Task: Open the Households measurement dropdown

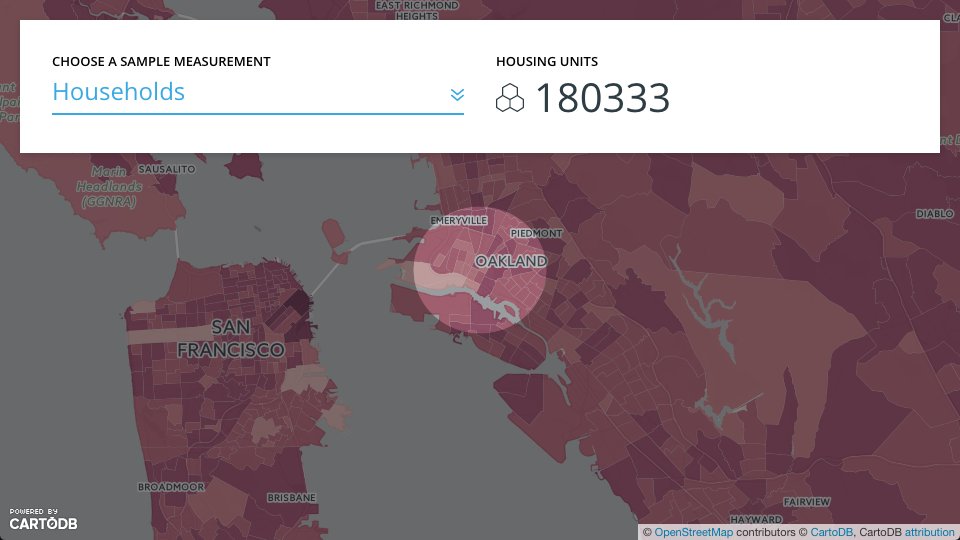Action: 258,95
